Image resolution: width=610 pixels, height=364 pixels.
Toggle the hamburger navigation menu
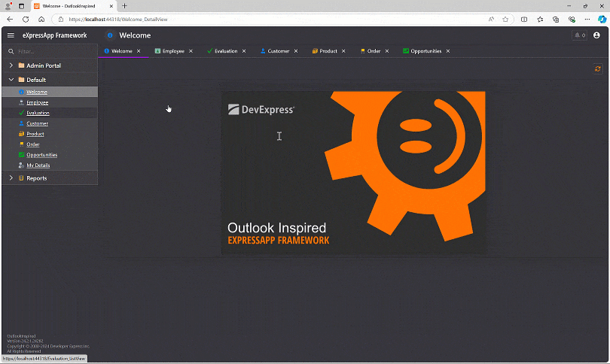(11, 35)
